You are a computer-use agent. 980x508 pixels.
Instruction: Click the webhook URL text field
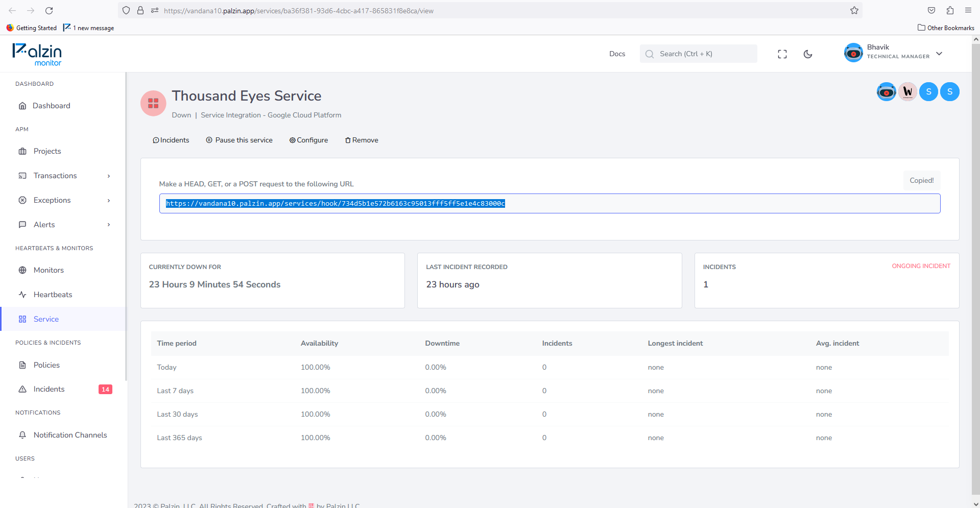pos(549,203)
